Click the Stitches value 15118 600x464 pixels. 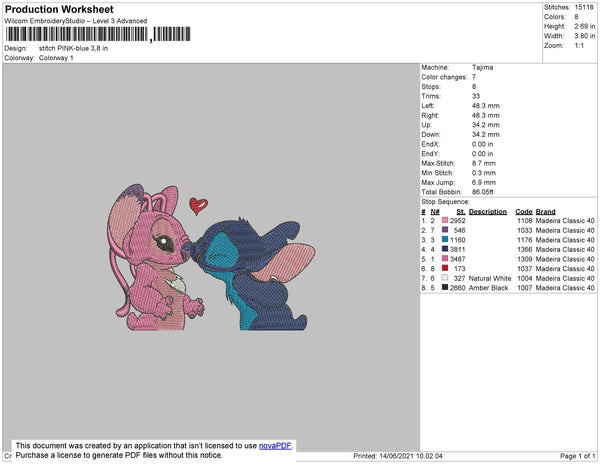coord(584,7)
